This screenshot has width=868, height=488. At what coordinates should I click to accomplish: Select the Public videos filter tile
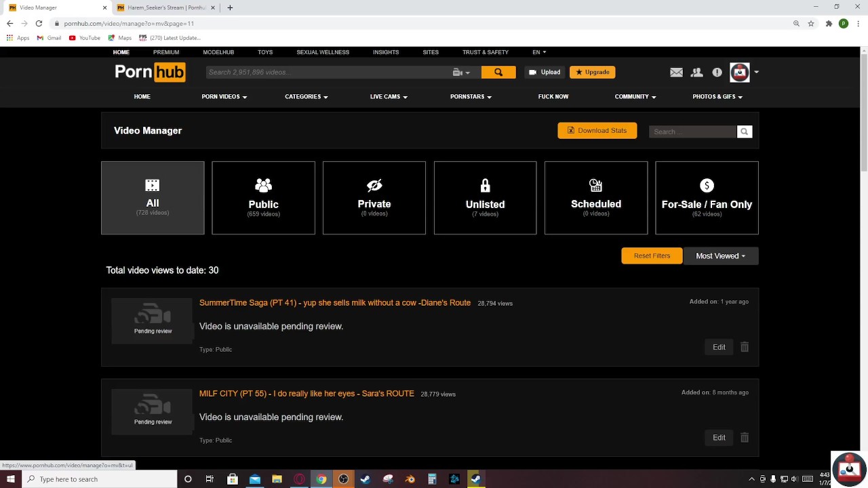click(x=263, y=198)
